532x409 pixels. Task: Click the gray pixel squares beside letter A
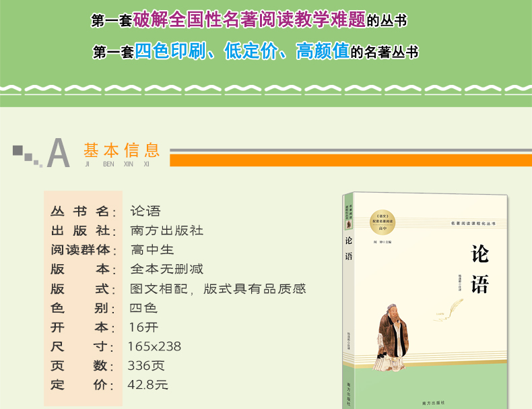pyautogui.click(x=28, y=156)
